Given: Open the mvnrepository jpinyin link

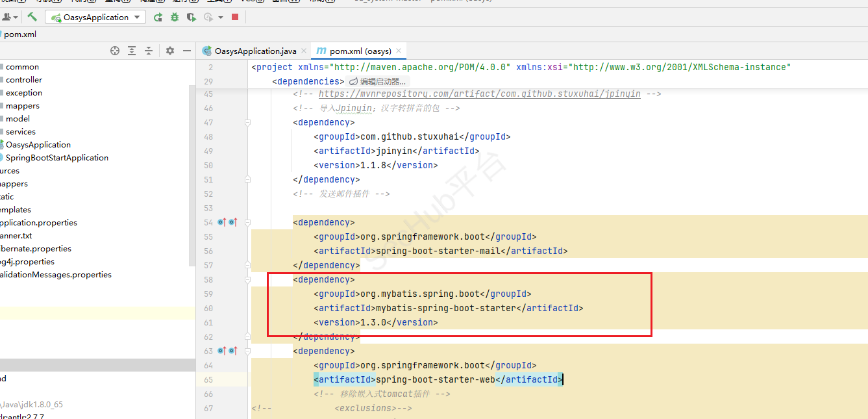Looking at the screenshot, I should [x=479, y=94].
